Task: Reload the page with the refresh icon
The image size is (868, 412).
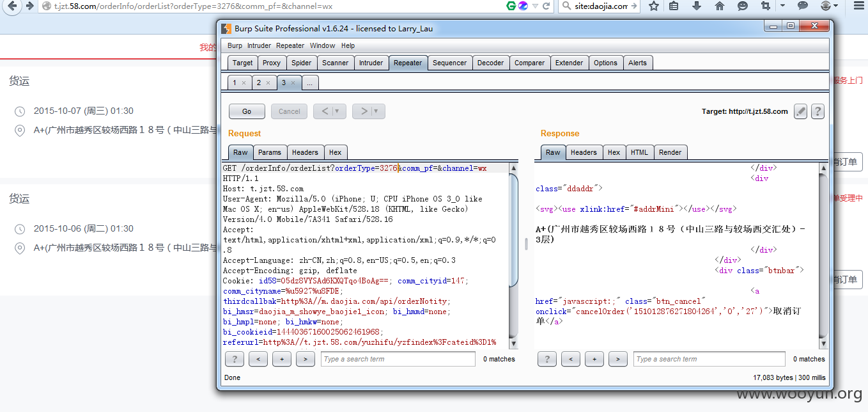Action: 546,6
